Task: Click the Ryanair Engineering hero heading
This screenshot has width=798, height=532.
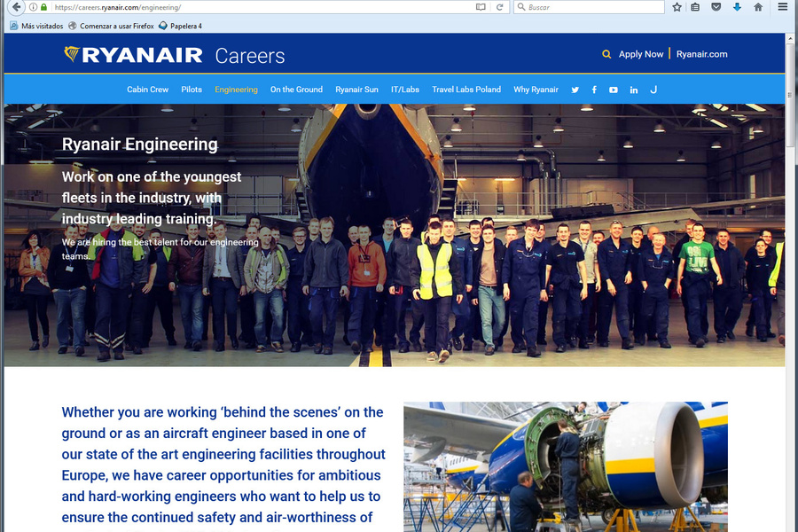Action: click(140, 145)
